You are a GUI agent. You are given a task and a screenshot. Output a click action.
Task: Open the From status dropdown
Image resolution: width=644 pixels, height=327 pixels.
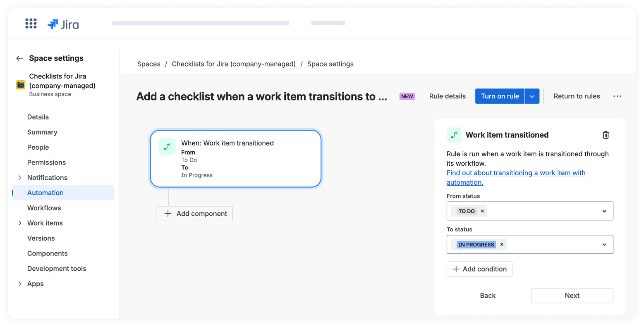pyautogui.click(x=604, y=211)
